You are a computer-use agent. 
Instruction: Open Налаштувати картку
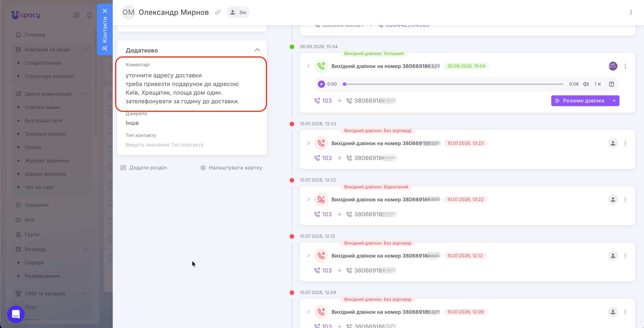coord(231,168)
